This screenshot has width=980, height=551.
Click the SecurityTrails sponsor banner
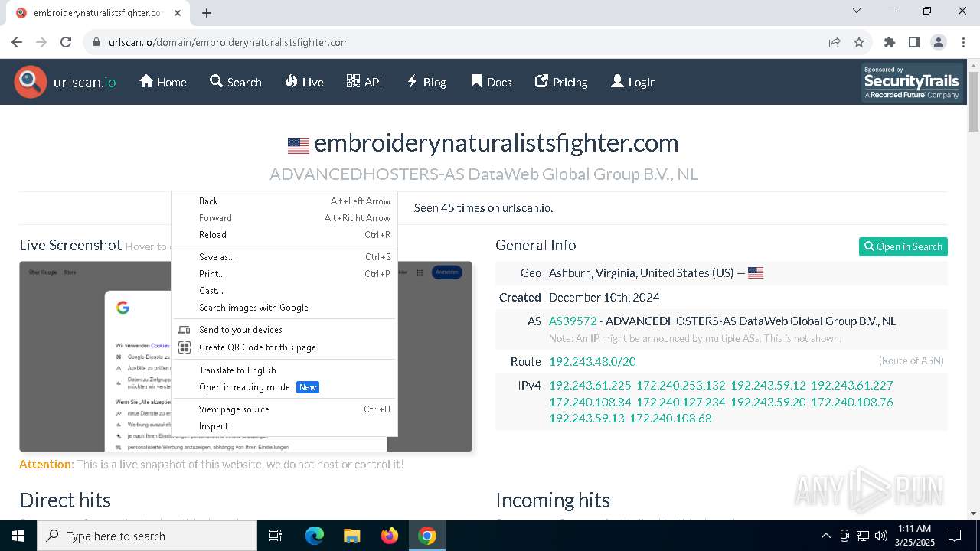click(x=911, y=83)
